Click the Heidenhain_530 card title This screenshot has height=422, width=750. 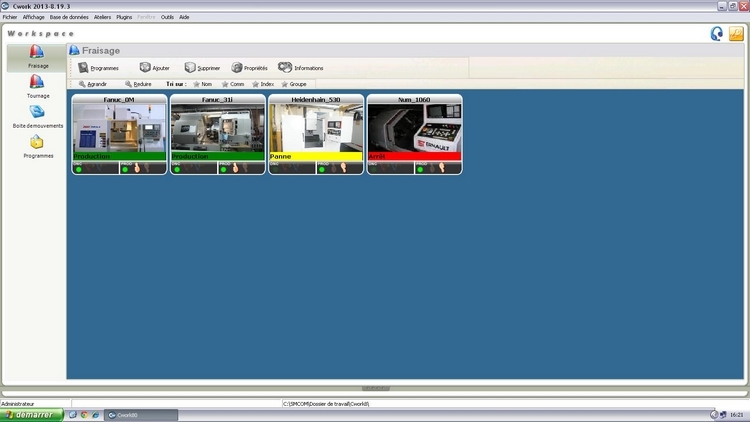click(316, 100)
